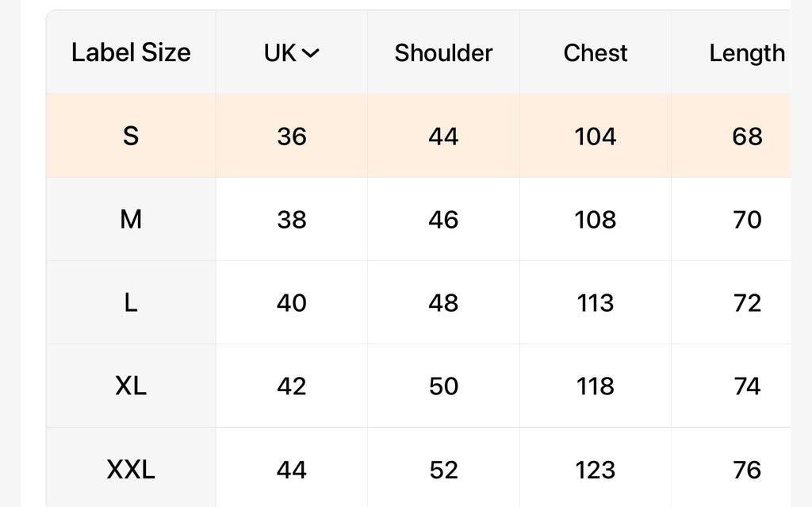
Task: Select the XL label size row
Action: (x=419, y=386)
